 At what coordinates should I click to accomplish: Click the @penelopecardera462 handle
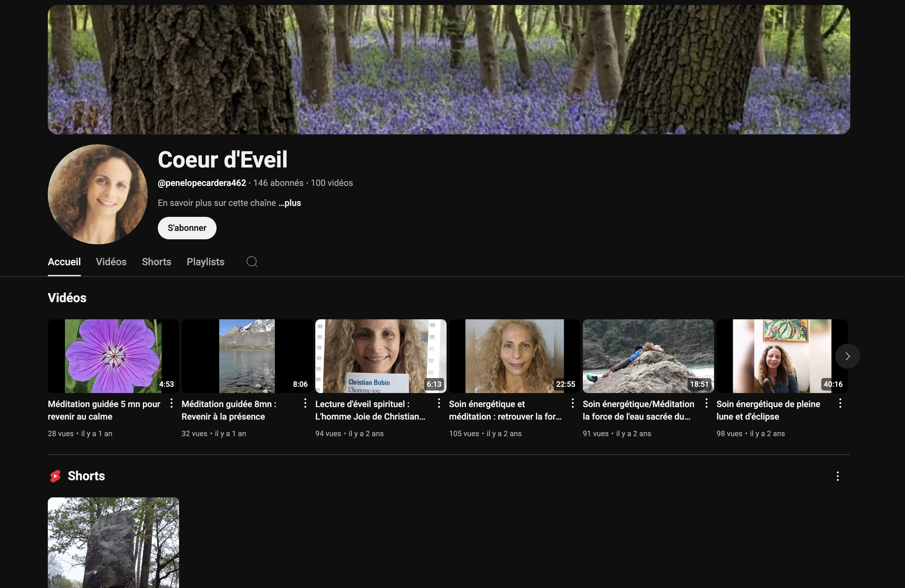202,183
